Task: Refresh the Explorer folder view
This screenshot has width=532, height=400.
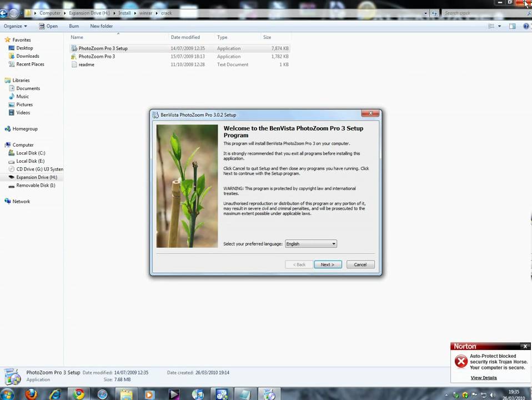Action: point(434,13)
